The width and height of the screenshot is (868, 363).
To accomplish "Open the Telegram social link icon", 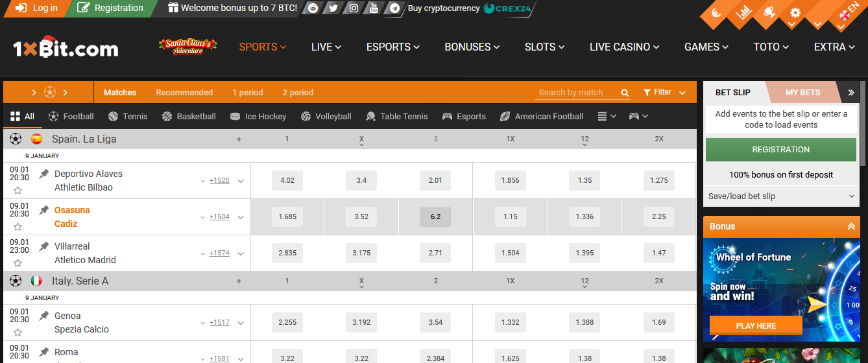I will (x=394, y=8).
